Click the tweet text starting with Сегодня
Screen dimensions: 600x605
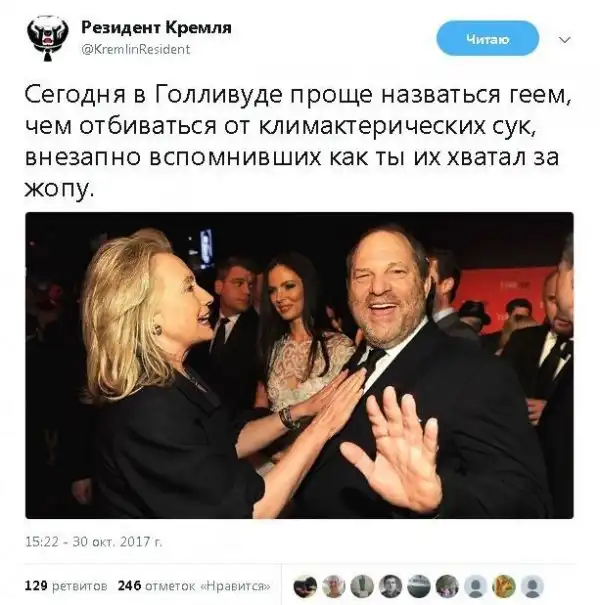tap(298, 141)
